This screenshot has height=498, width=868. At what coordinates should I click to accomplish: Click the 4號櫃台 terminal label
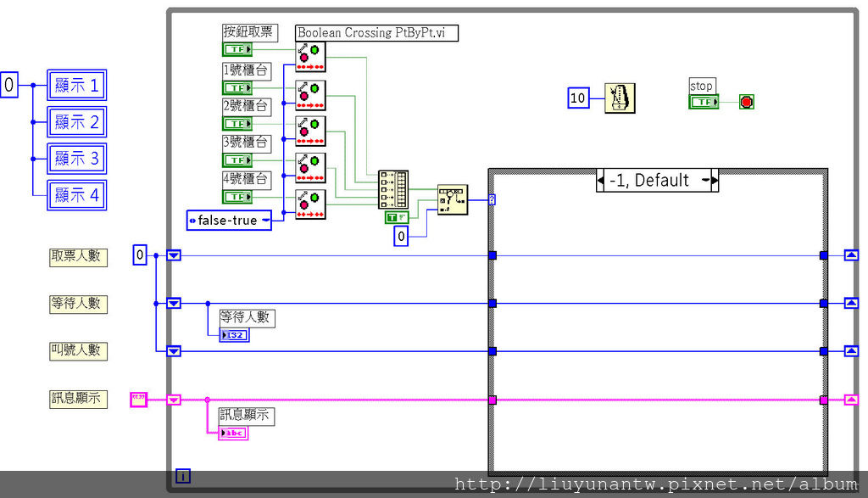click(x=247, y=180)
